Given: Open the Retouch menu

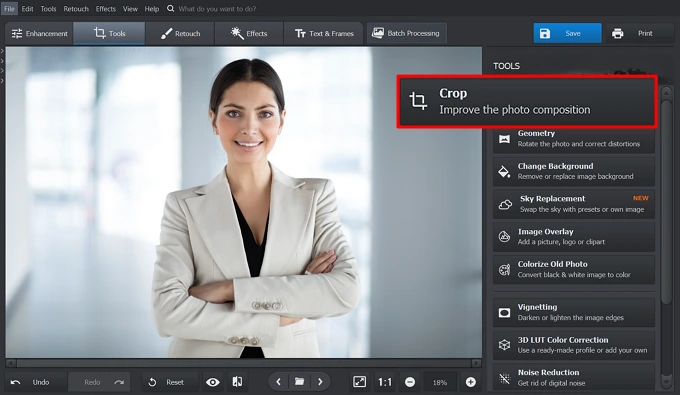Looking at the screenshot, I should tap(76, 9).
